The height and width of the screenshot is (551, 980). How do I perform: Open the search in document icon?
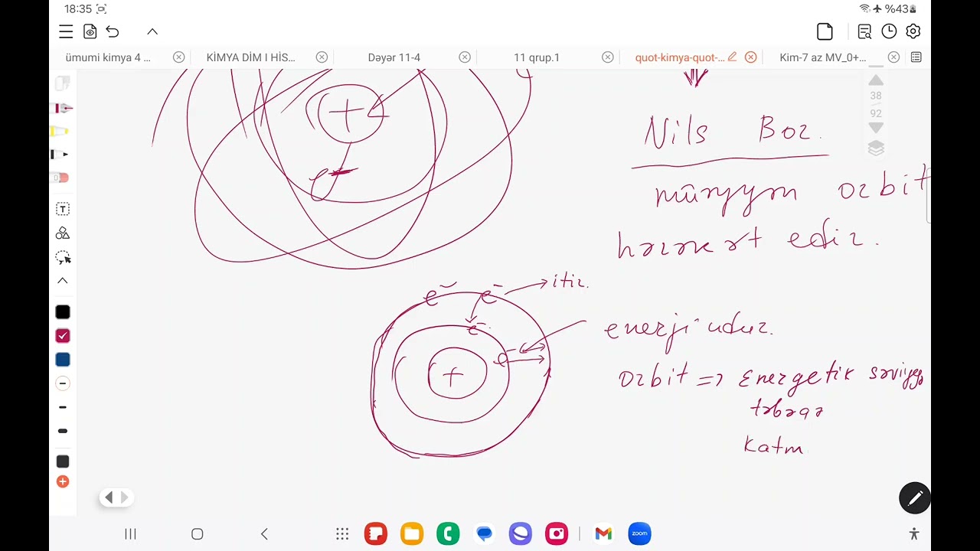(x=864, y=31)
